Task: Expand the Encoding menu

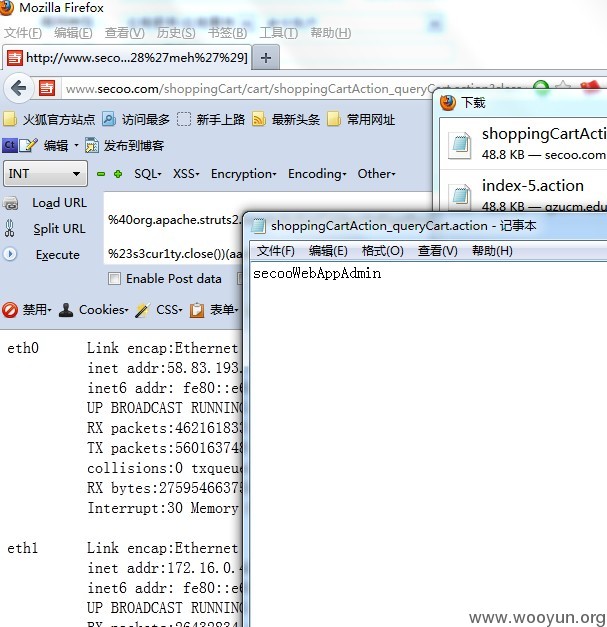Action: (317, 174)
